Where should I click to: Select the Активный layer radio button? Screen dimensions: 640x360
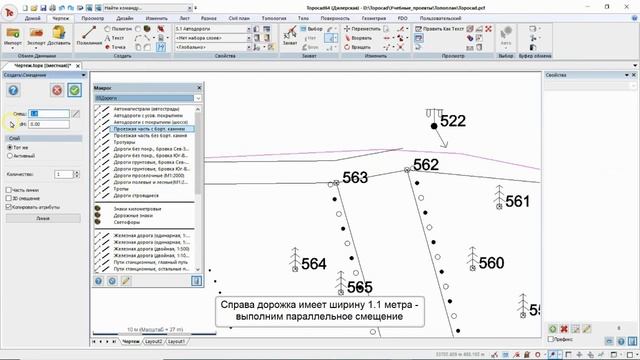click(10, 156)
